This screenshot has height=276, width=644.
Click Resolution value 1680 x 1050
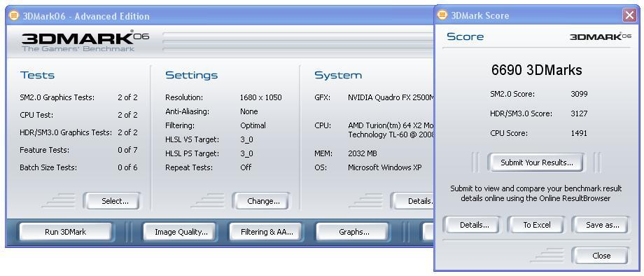[261, 98]
